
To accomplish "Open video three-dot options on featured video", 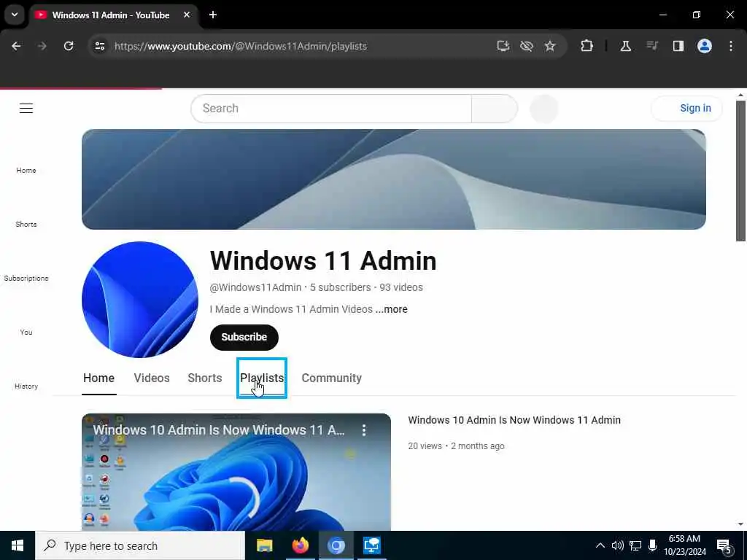I will [364, 430].
